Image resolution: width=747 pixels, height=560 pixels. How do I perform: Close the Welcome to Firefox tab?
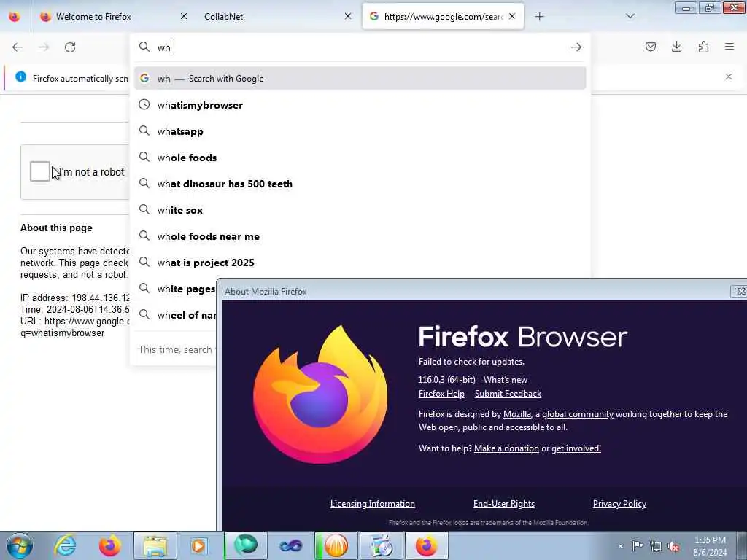point(184,16)
